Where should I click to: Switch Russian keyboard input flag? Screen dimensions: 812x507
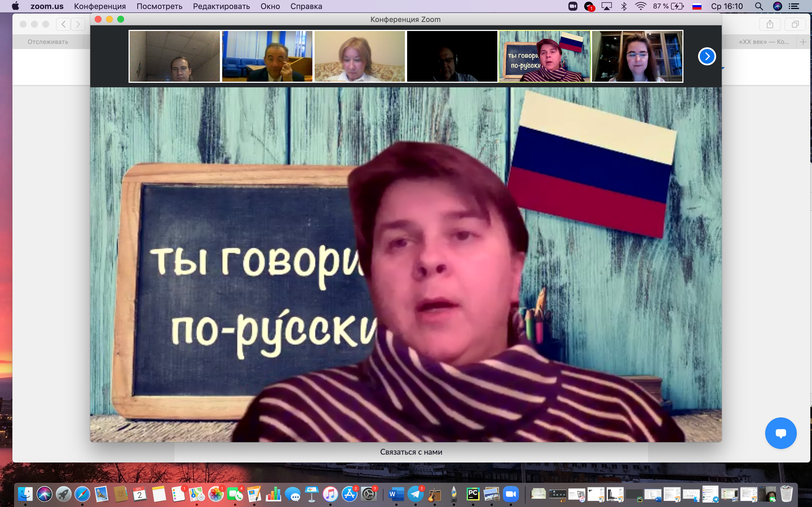coord(697,6)
